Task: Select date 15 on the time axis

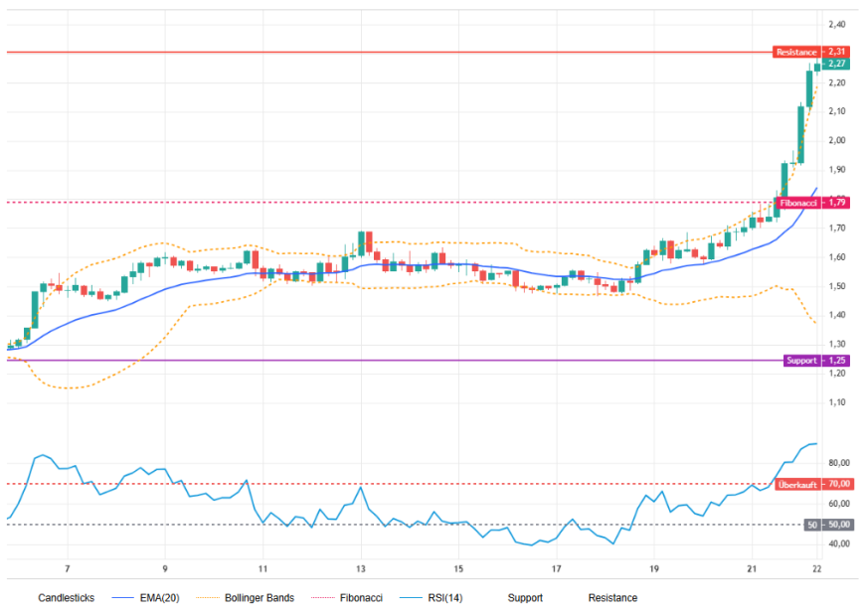Action: pyautogui.click(x=458, y=569)
